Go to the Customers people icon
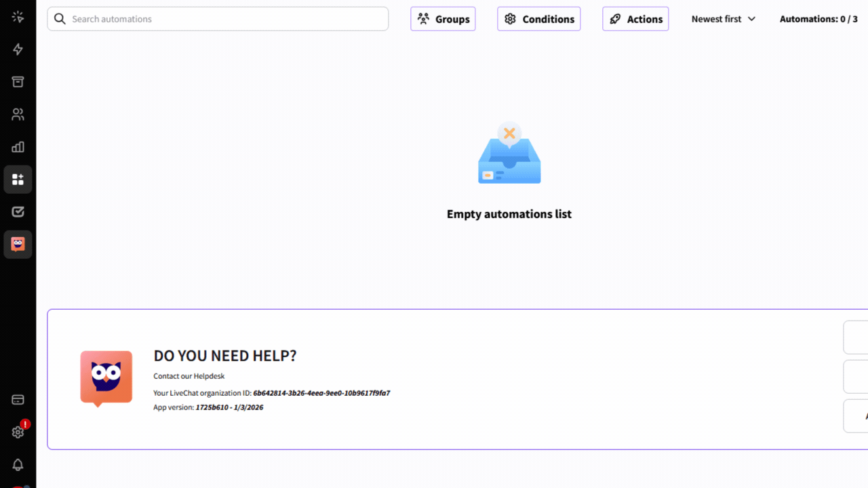This screenshot has width=868, height=488. [x=18, y=115]
